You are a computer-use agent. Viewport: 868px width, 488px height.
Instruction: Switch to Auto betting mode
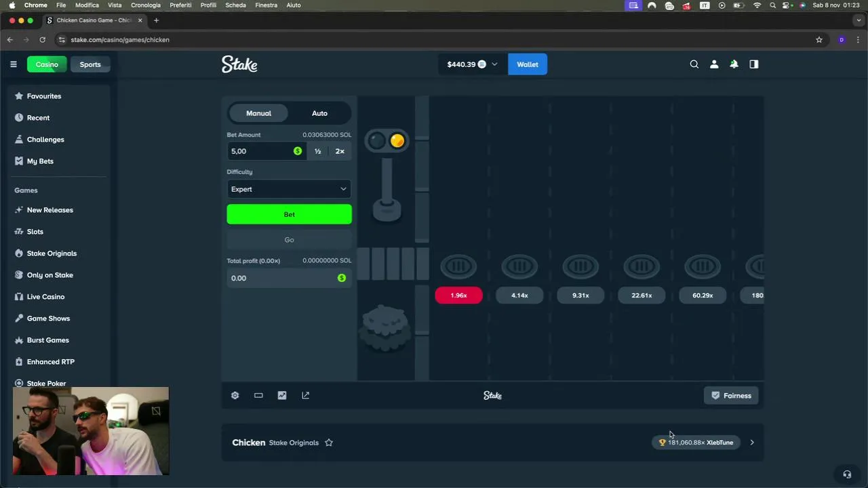[319, 113]
